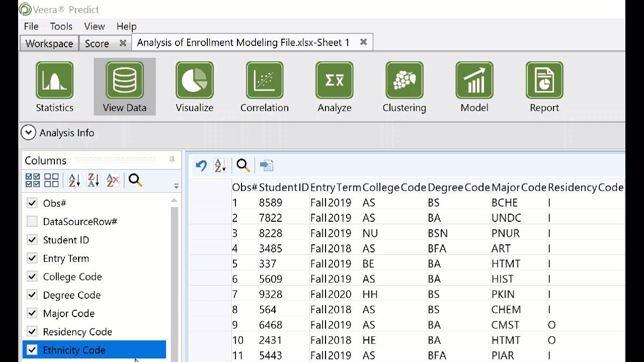Click the Major Code column header
The image size is (644, 362).
coord(519,188)
